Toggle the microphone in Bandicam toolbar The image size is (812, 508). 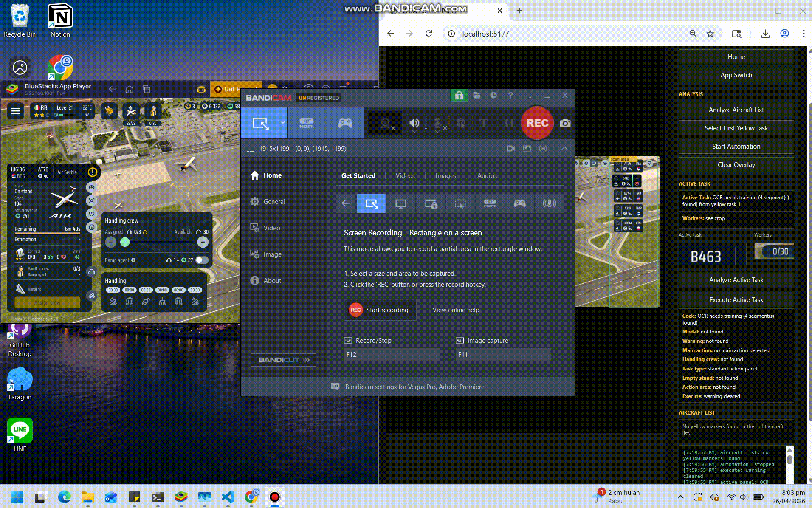(437, 124)
